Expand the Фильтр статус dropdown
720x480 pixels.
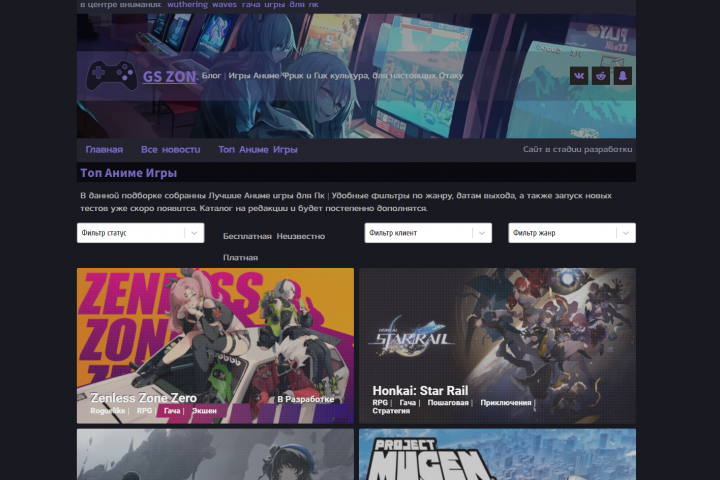point(141,233)
